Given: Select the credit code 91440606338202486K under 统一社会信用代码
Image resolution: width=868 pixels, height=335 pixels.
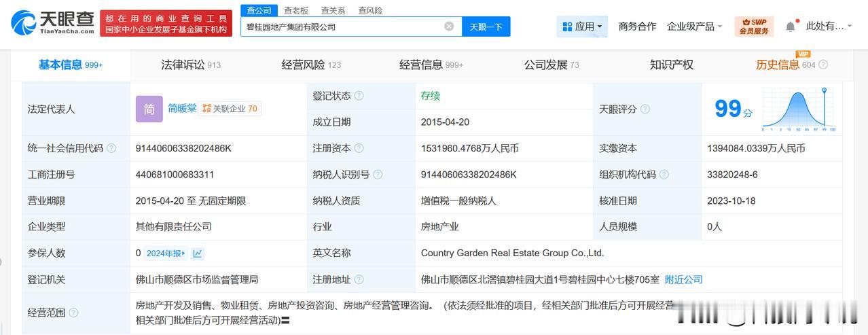Looking at the screenshot, I should (183, 148).
